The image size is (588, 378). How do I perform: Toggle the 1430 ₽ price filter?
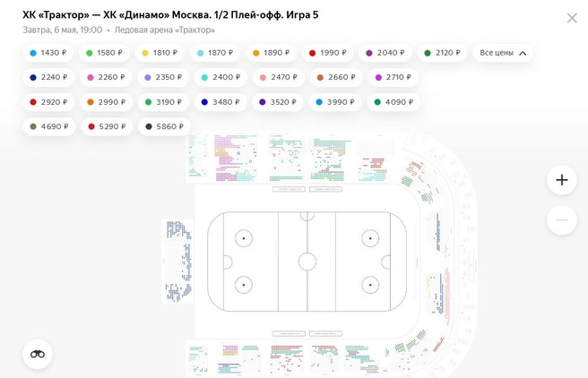coord(48,53)
